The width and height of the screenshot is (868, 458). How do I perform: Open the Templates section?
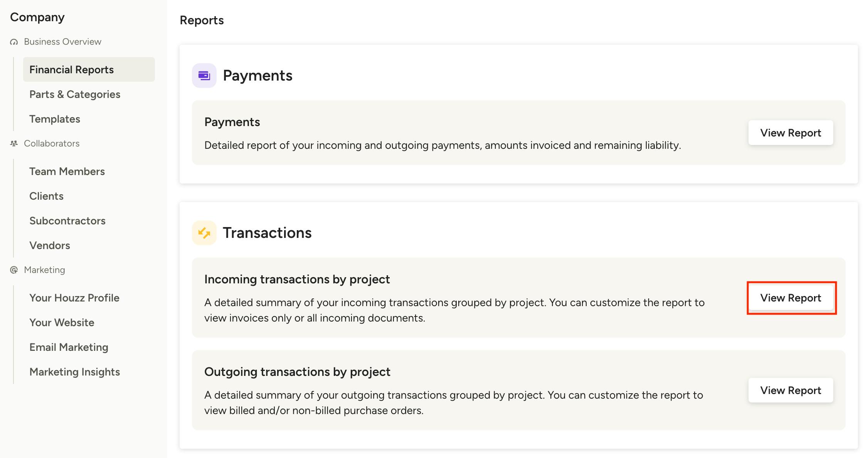(55, 119)
